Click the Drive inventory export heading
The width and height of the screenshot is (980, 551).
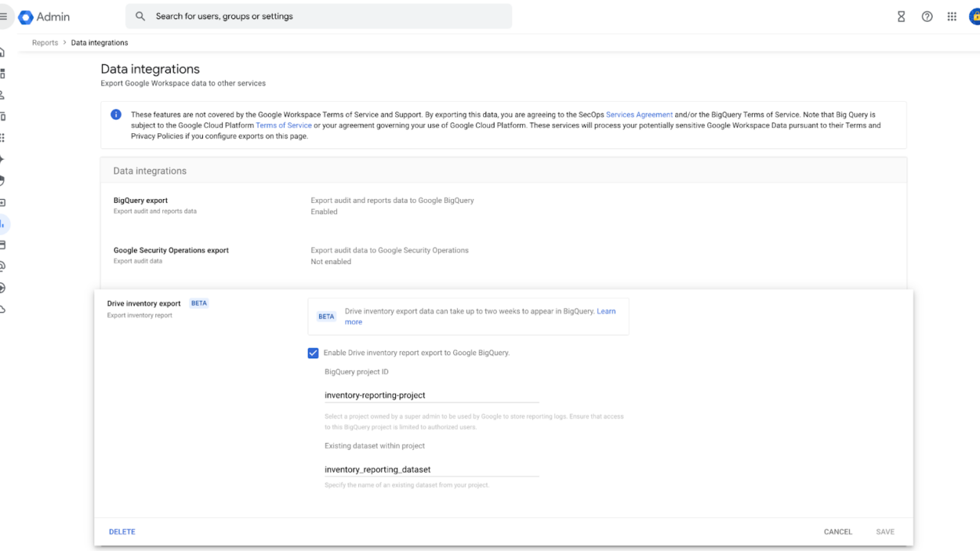pyautogui.click(x=144, y=304)
